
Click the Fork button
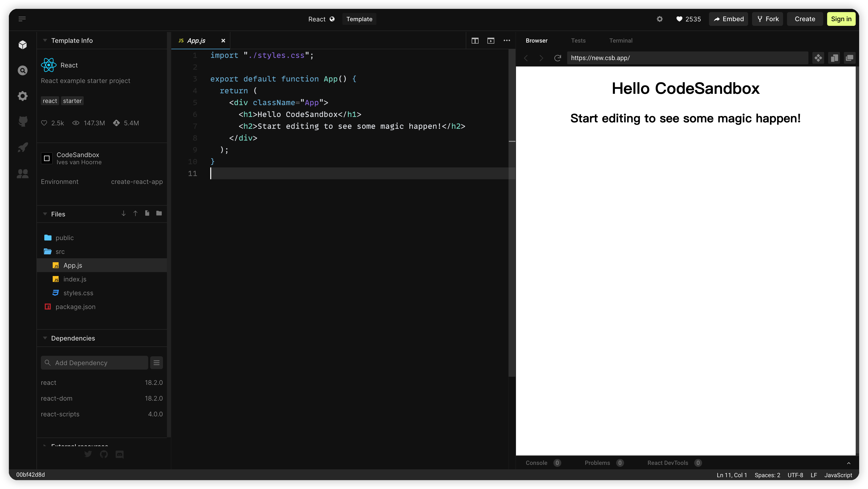coord(768,19)
